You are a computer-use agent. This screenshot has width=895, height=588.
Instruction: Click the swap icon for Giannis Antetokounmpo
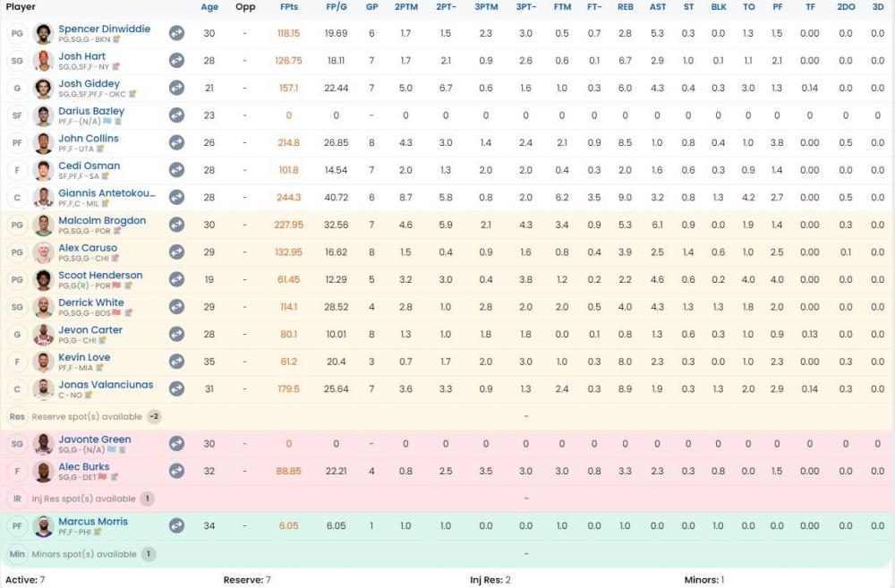click(176, 198)
